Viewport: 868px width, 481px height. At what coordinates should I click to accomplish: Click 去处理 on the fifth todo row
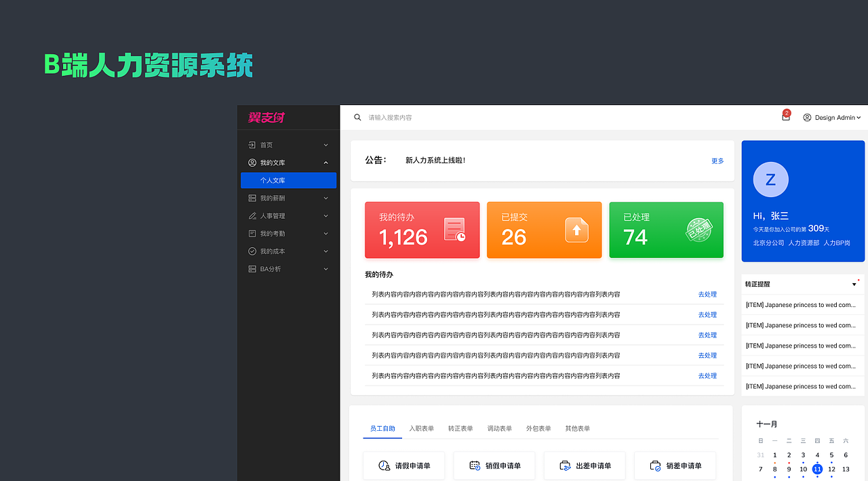707,375
